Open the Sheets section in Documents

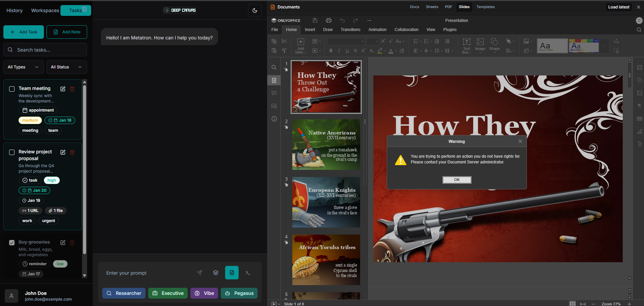432,7
